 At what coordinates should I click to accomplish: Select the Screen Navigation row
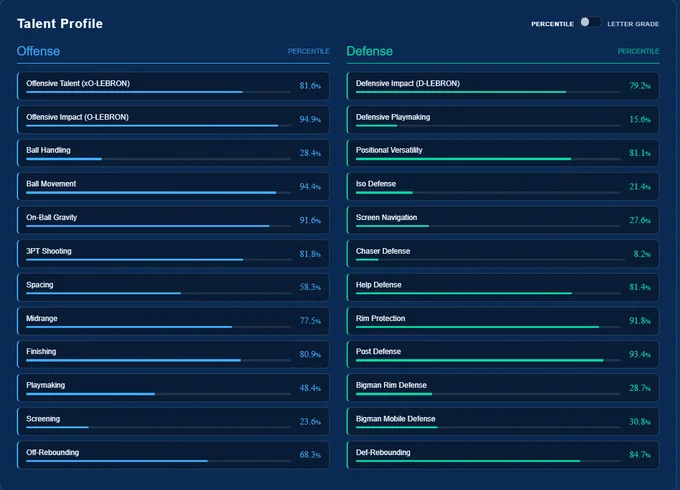click(x=503, y=220)
